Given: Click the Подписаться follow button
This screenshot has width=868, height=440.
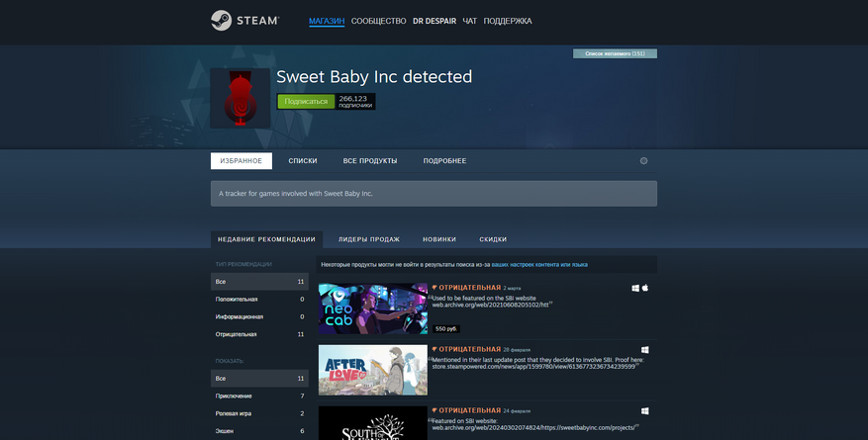Looking at the screenshot, I should pyautogui.click(x=306, y=102).
